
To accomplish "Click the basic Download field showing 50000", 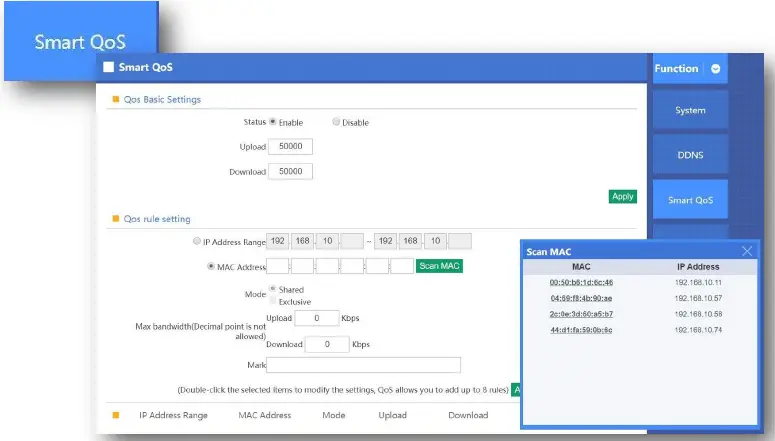I will 290,172.
